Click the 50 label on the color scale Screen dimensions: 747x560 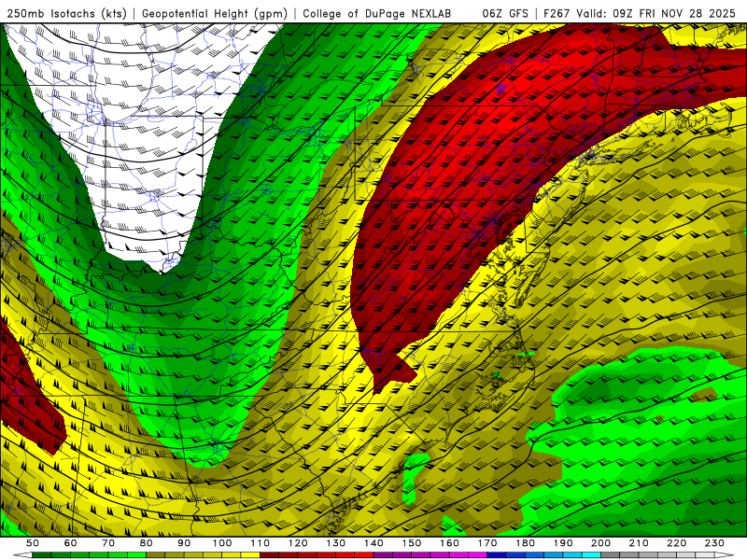tap(33, 543)
